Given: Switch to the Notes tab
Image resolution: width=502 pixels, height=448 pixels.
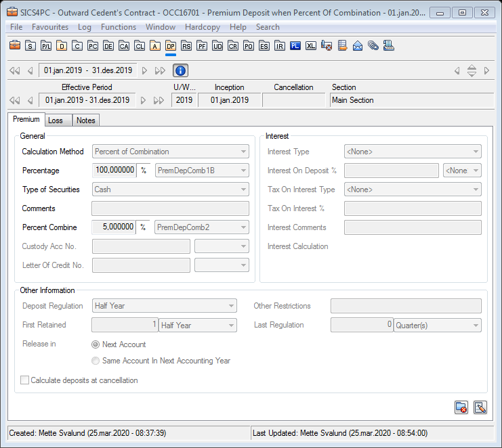Looking at the screenshot, I should coord(85,120).
